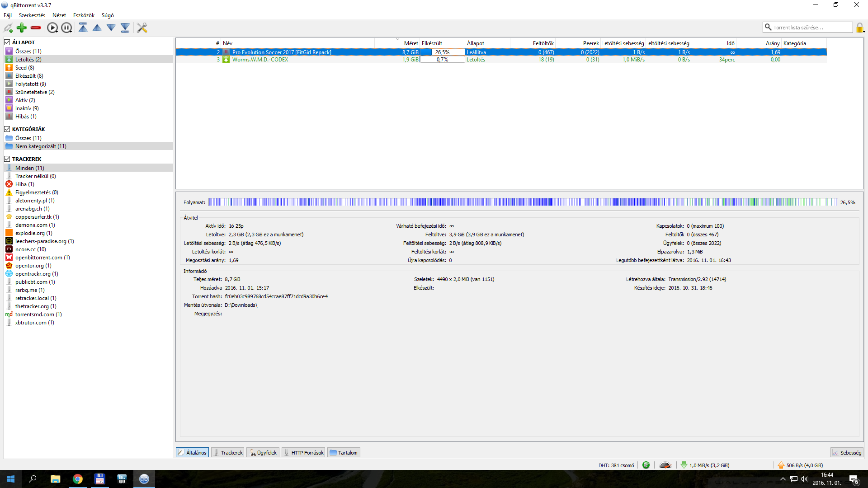Toggle alternative speed limits speedometer icon
This screenshot has width=868, height=488.
665,465
